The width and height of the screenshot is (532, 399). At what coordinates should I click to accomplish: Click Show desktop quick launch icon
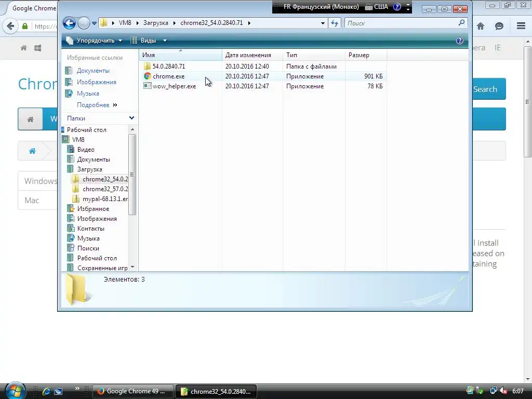[x=58, y=391]
